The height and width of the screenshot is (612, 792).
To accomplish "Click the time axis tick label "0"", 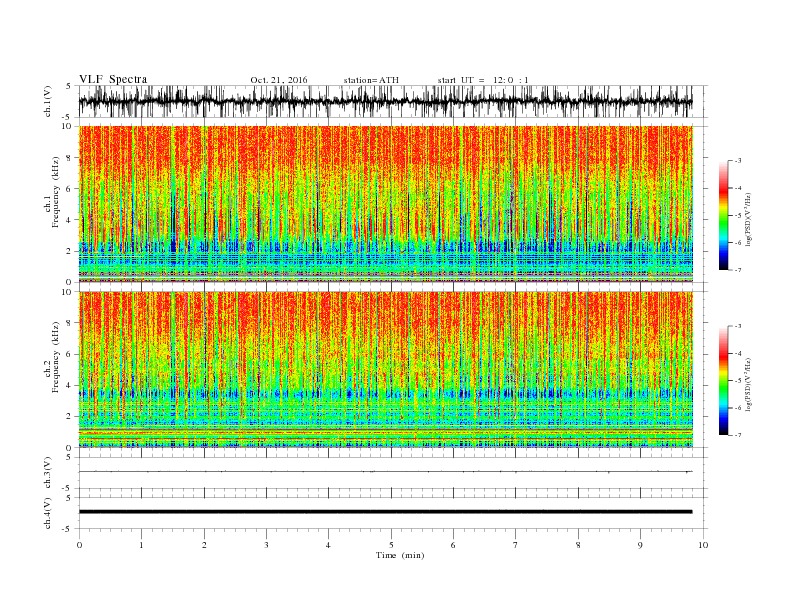I will (x=79, y=545).
